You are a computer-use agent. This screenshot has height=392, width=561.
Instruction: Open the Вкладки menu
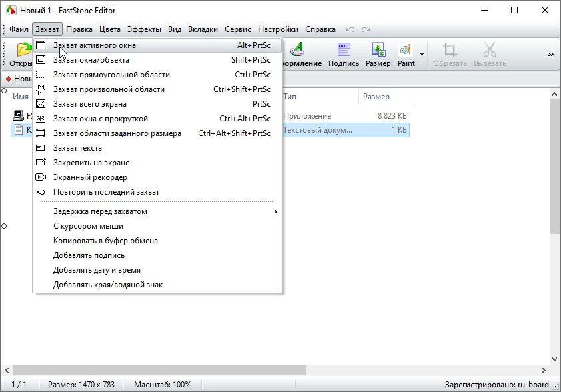(x=203, y=29)
